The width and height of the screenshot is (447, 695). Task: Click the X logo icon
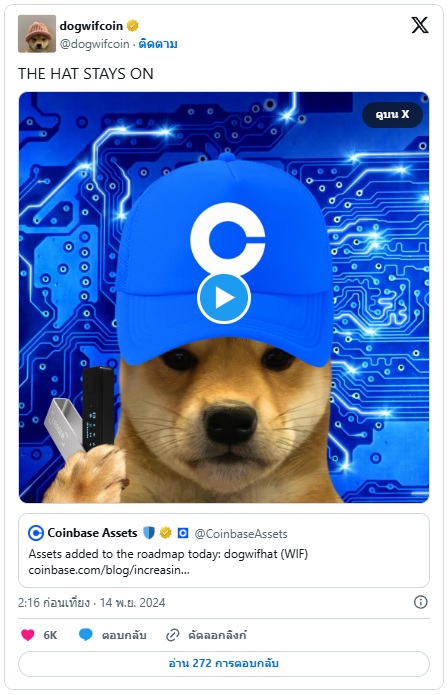[420, 25]
